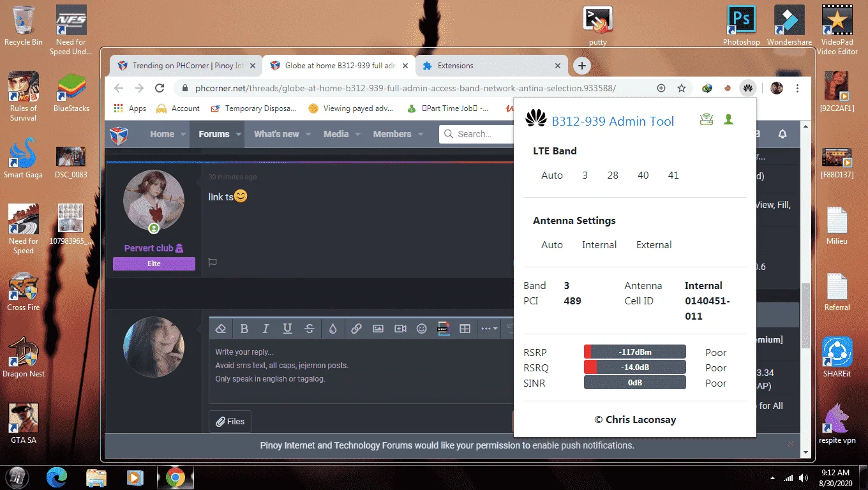Click the browser back arrow
Screen dimensions: 868x490
[x=118, y=88]
